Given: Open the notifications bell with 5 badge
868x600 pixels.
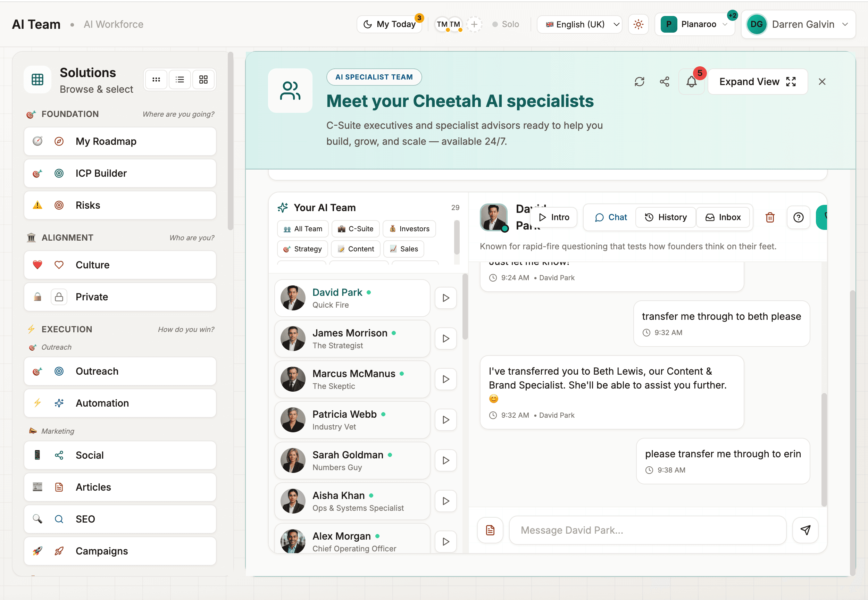Looking at the screenshot, I should [x=691, y=82].
